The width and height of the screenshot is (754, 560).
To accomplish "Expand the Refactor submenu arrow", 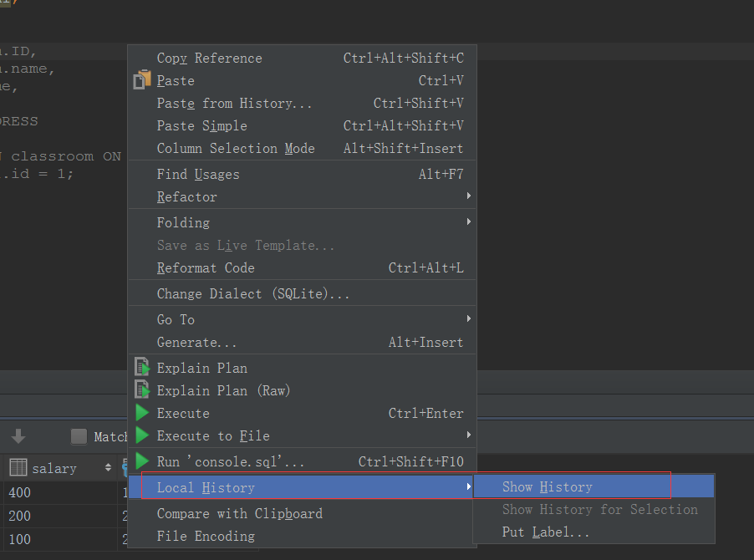I will pyautogui.click(x=469, y=196).
